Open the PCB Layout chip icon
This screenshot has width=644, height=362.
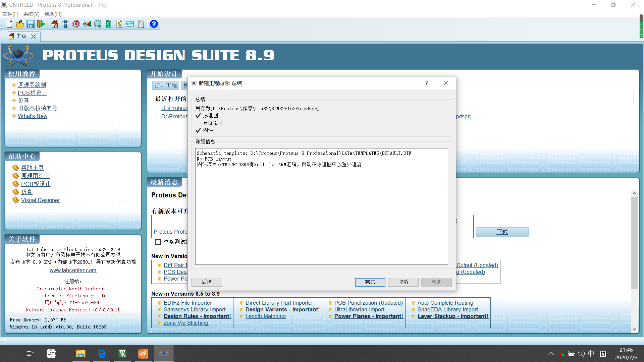click(x=76, y=24)
